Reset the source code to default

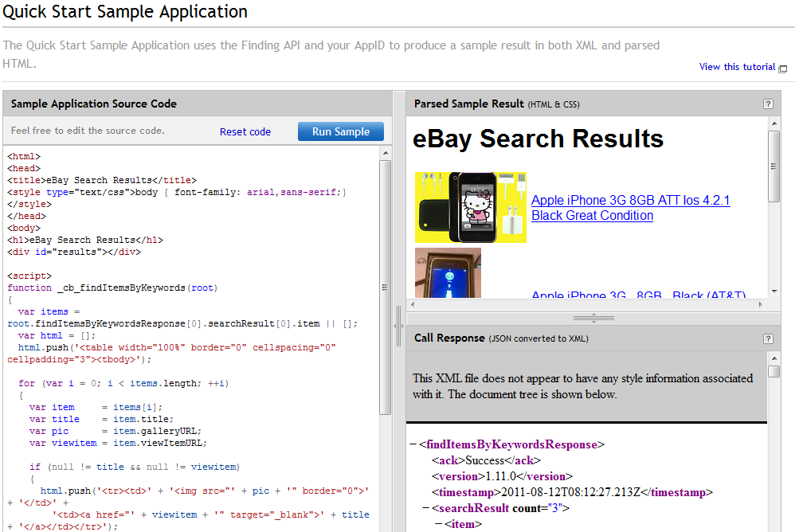(245, 132)
